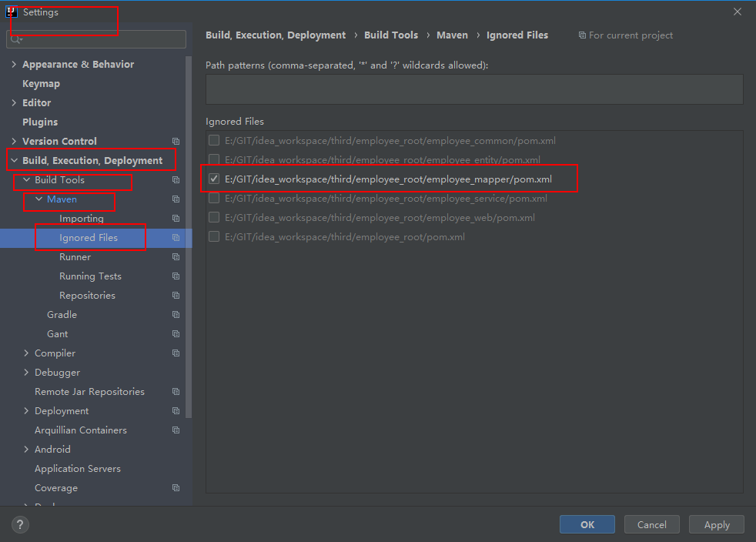Confirm settings with OK button
Viewport: 756px width, 542px height.
point(587,524)
